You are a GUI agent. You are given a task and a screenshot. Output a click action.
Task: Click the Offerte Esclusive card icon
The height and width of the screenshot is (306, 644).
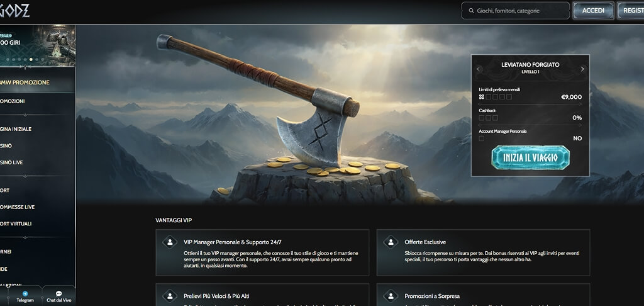pos(391,242)
